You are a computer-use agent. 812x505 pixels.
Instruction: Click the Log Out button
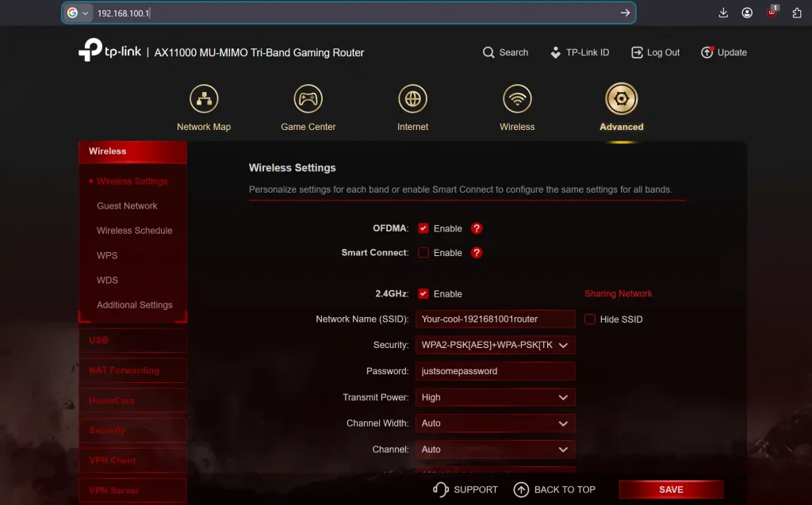point(656,52)
